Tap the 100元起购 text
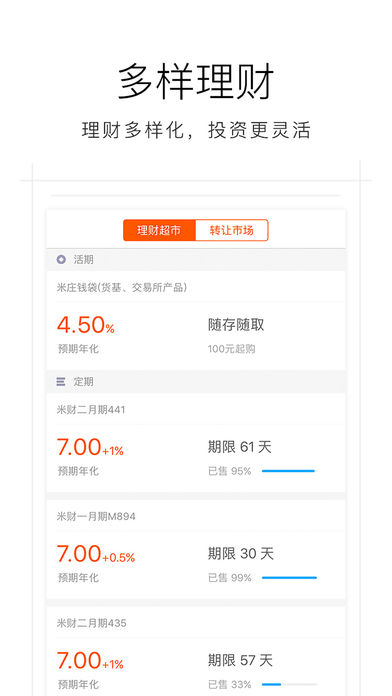This screenshot has width=392, height=696. 231,349
